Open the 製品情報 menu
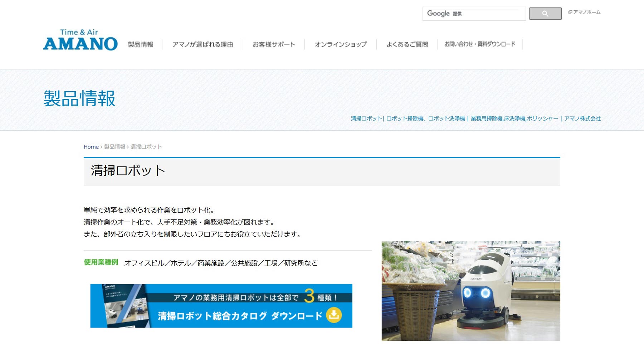The image size is (644, 344). coord(141,44)
